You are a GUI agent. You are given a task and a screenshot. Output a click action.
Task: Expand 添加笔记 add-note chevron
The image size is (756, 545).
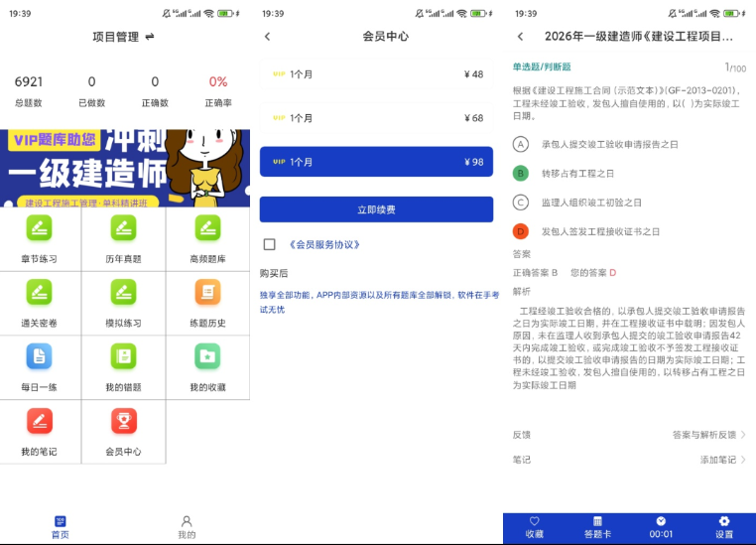[743, 460]
